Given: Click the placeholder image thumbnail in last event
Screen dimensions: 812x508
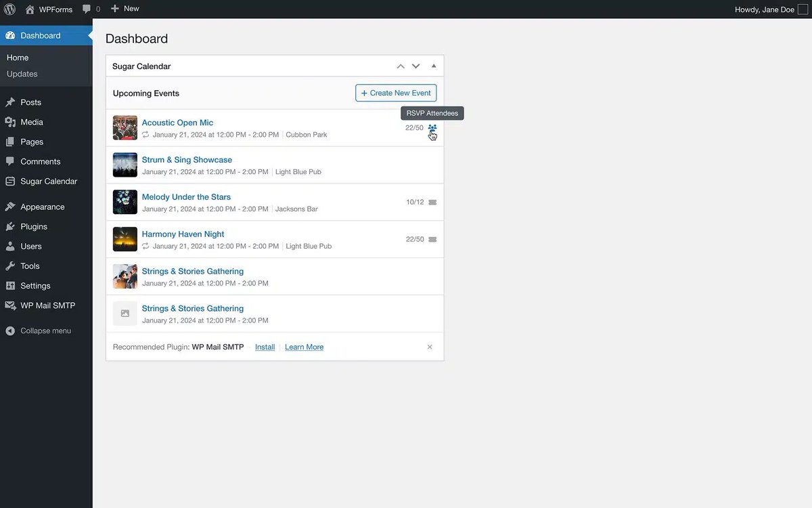Looking at the screenshot, I should click(125, 314).
